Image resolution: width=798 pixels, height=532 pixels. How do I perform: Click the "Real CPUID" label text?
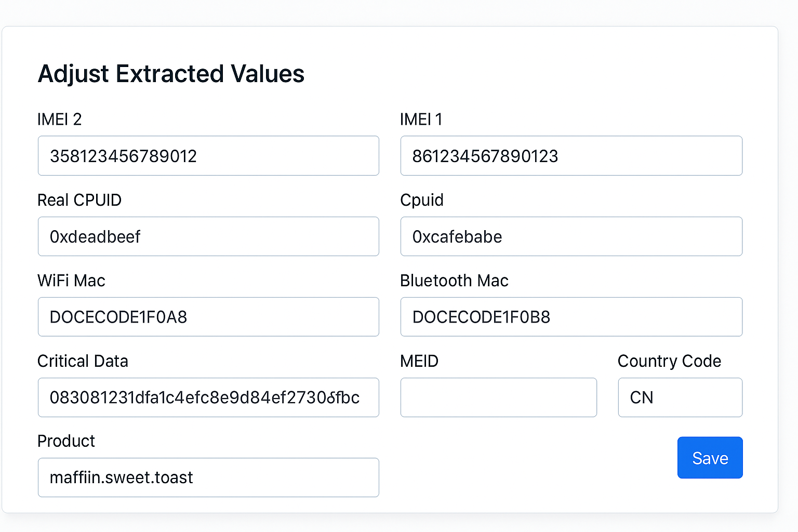[x=79, y=200]
